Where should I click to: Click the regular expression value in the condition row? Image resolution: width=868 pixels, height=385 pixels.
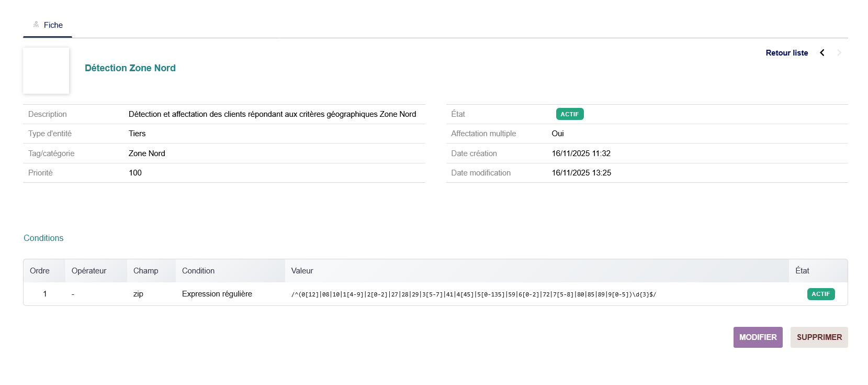coord(474,294)
